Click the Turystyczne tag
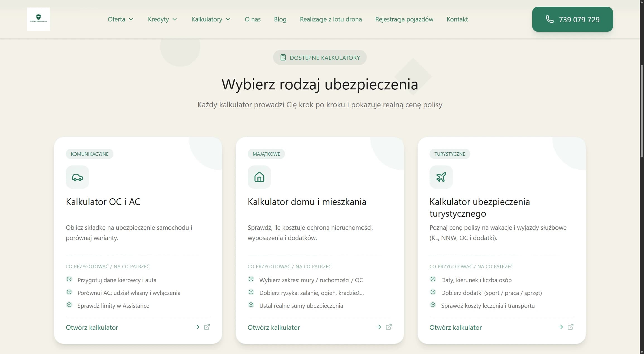644x354 pixels. pyautogui.click(x=450, y=154)
